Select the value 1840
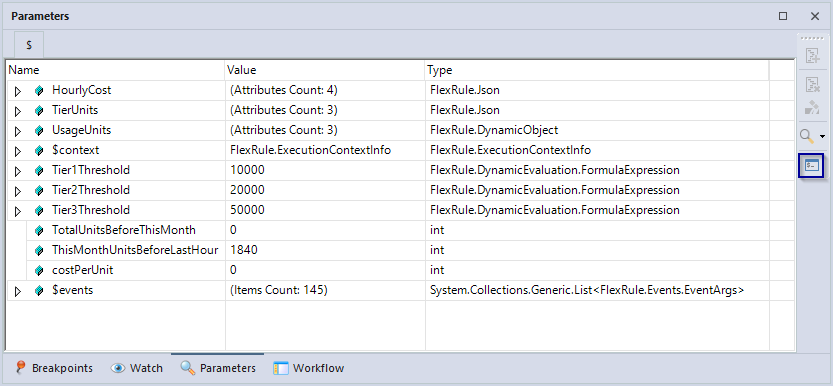The height and width of the screenshot is (386, 833). coord(244,250)
